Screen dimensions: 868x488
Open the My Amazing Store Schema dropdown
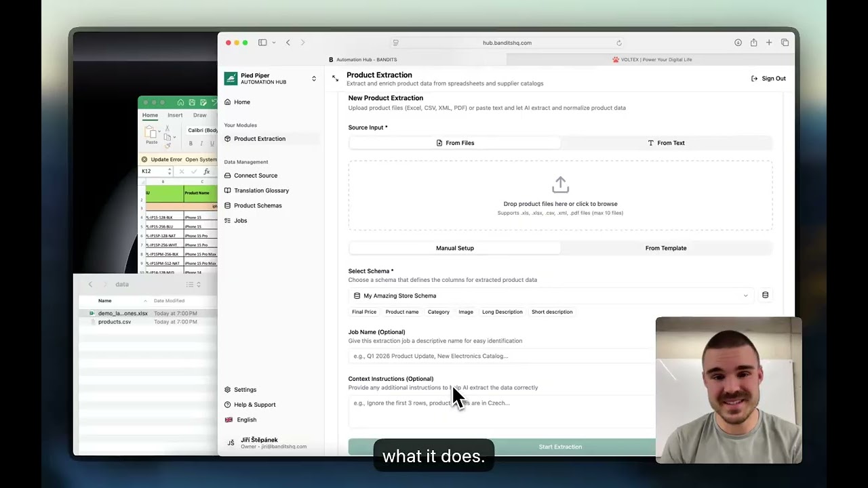[551, 296]
